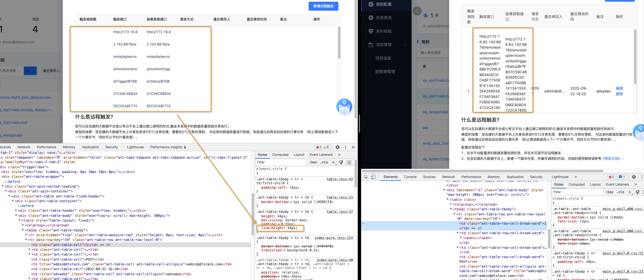Image resolution: width=644 pixels, height=280 pixels.
Task: Click the #EBECF0 color swatch in left Styles
Action: pos(315,202)
